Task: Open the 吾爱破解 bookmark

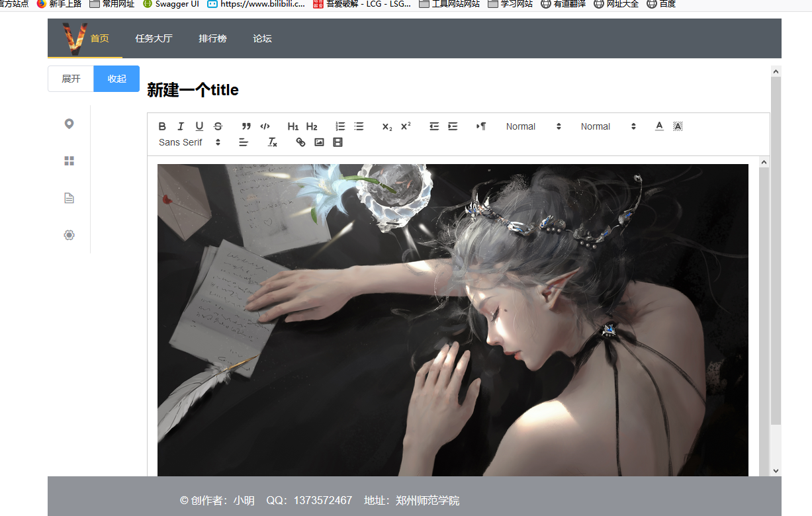Action: pos(362,4)
